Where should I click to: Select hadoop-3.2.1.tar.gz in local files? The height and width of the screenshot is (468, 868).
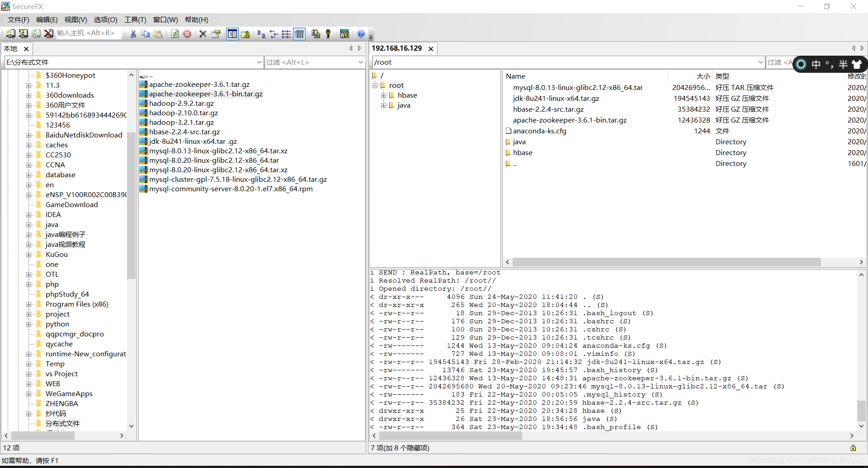click(181, 123)
